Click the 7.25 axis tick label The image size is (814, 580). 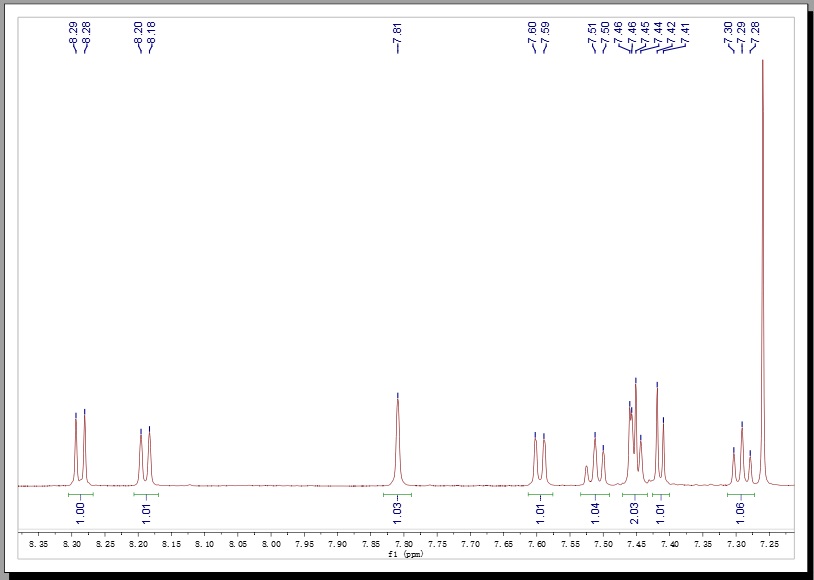[769, 544]
